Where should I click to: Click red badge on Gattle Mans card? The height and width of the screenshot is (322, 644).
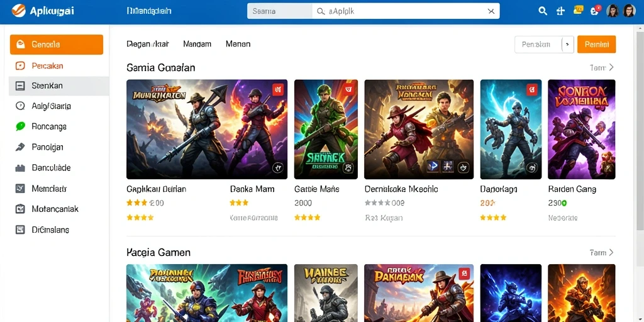pos(348,89)
